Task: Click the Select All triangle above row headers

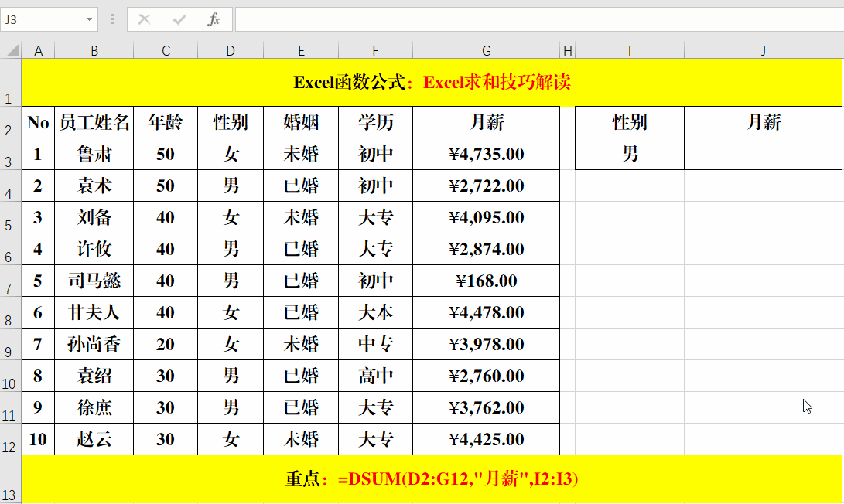Action: click(x=11, y=49)
